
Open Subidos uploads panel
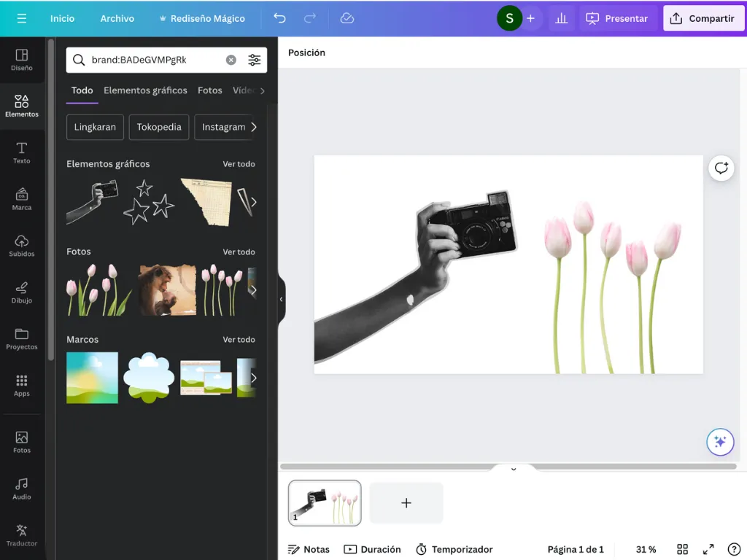pyautogui.click(x=22, y=246)
